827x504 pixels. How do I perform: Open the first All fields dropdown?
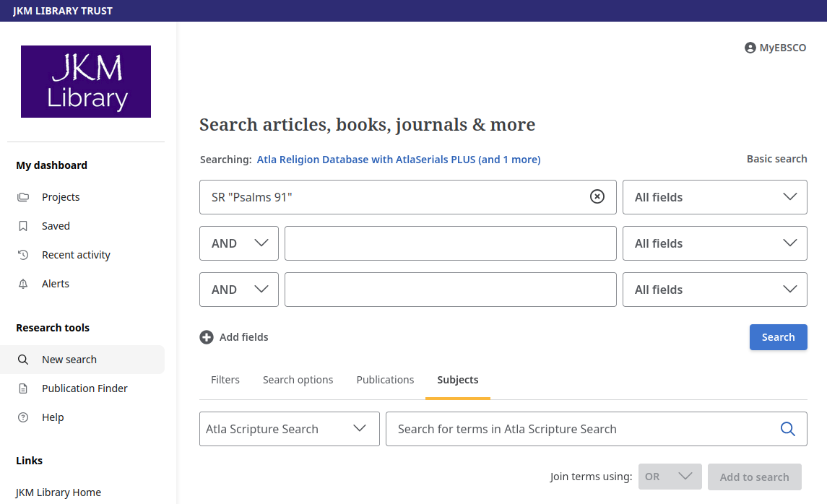click(x=714, y=196)
